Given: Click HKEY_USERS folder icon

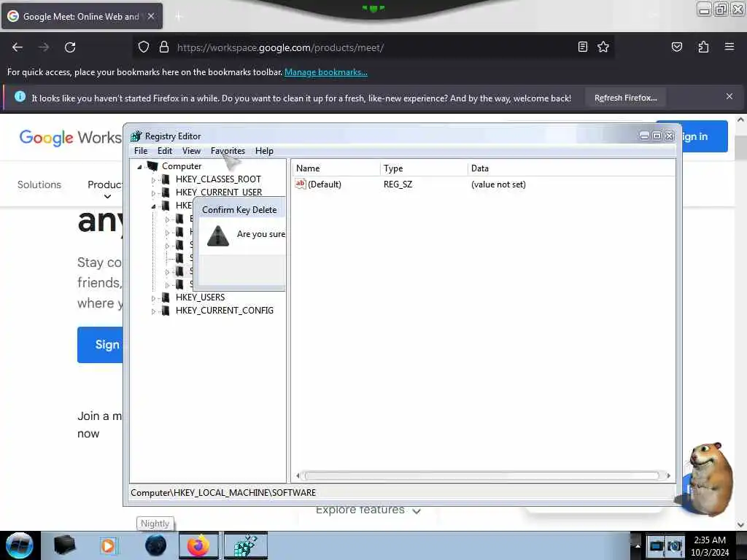Looking at the screenshot, I should point(166,297).
